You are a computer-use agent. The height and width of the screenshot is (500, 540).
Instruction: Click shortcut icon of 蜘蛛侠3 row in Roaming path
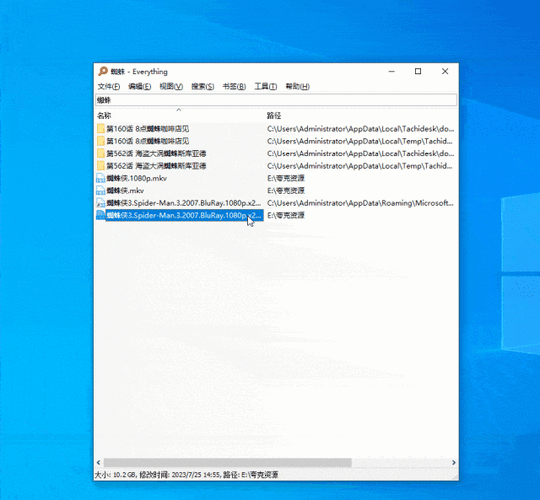click(x=101, y=203)
